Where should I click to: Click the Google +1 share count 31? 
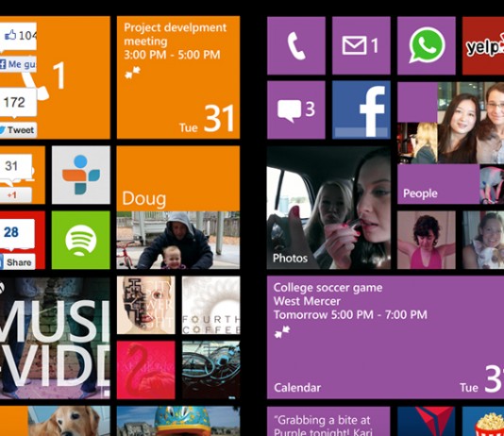[x=15, y=167]
